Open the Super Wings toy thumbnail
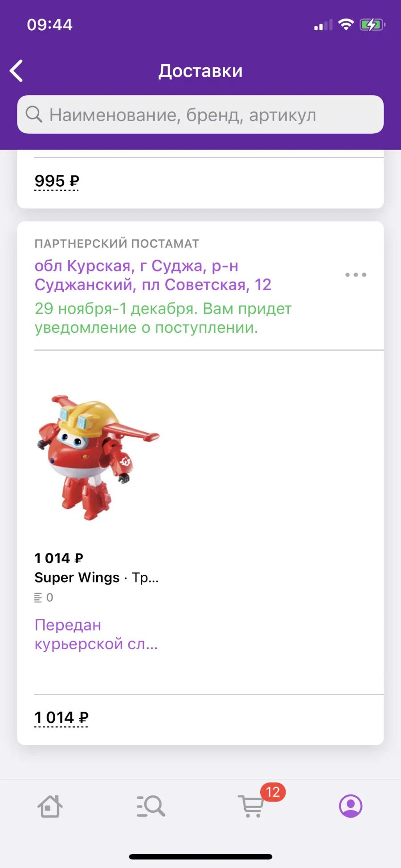Screen dimensions: 401x868 (98, 457)
